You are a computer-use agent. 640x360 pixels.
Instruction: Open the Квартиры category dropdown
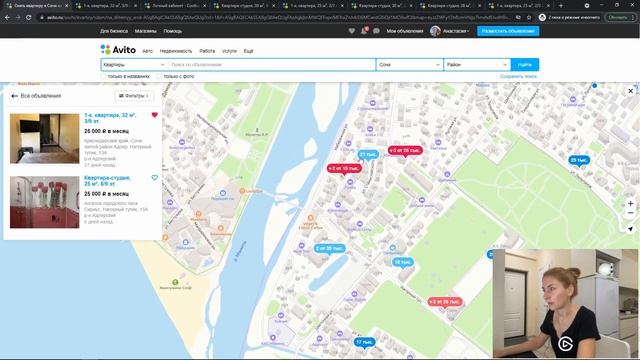pyautogui.click(x=134, y=64)
